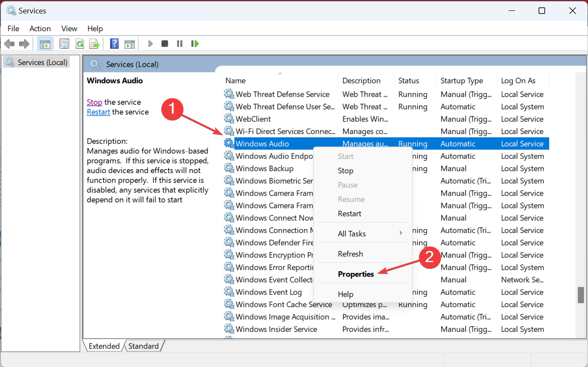588x367 pixels.
Task: Toggle the Show/Hide Console Tree toolbar icon
Action: pos(45,44)
